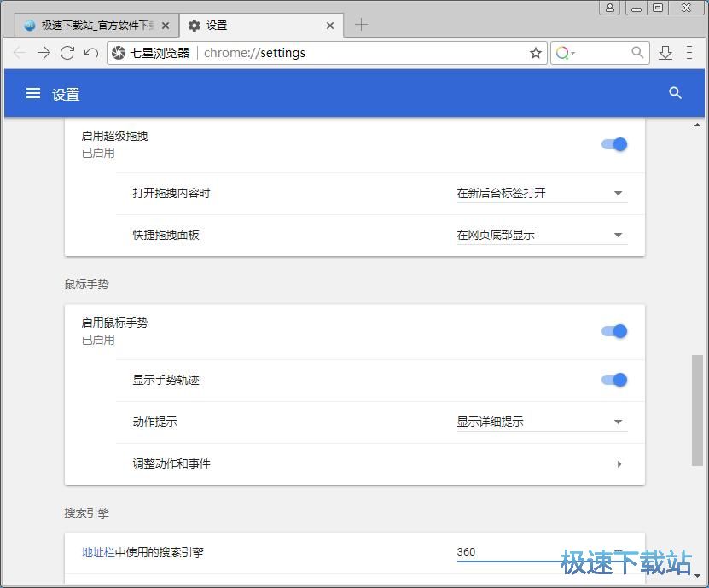Image resolution: width=709 pixels, height=588 pixels.
Task: Reload the page with refresh icon
Action: point(67,53)
